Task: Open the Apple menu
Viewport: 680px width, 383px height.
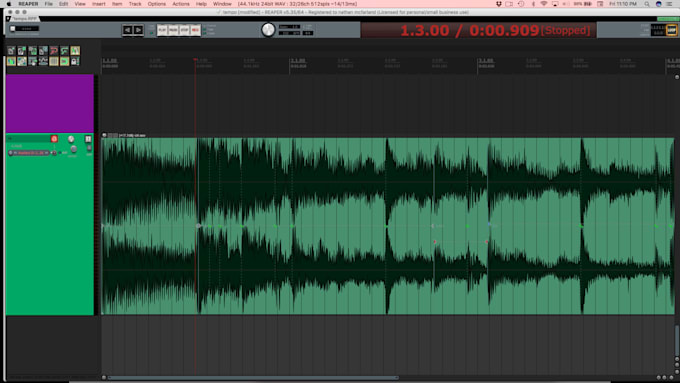Action: click(8, 4)
